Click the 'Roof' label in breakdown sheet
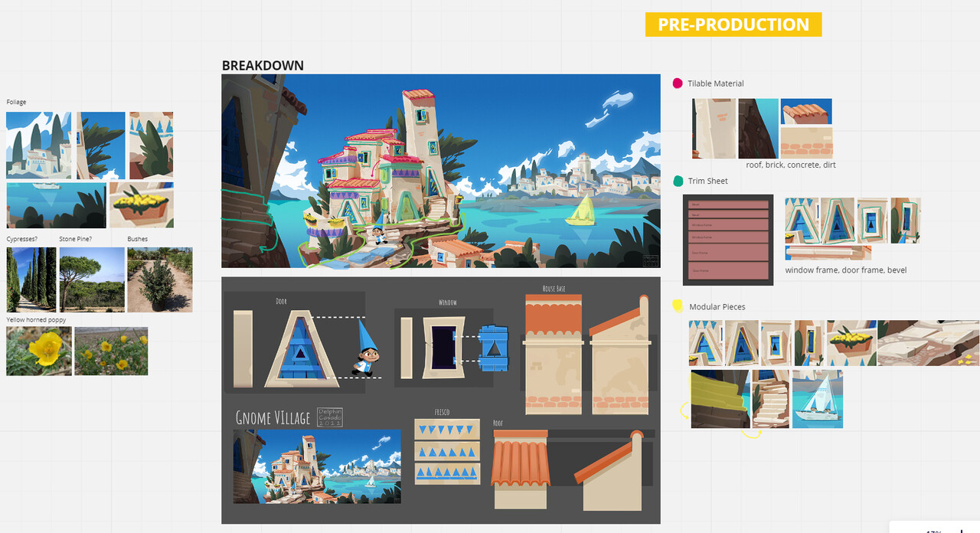This screenshot has width=980, height=533. 498,423
